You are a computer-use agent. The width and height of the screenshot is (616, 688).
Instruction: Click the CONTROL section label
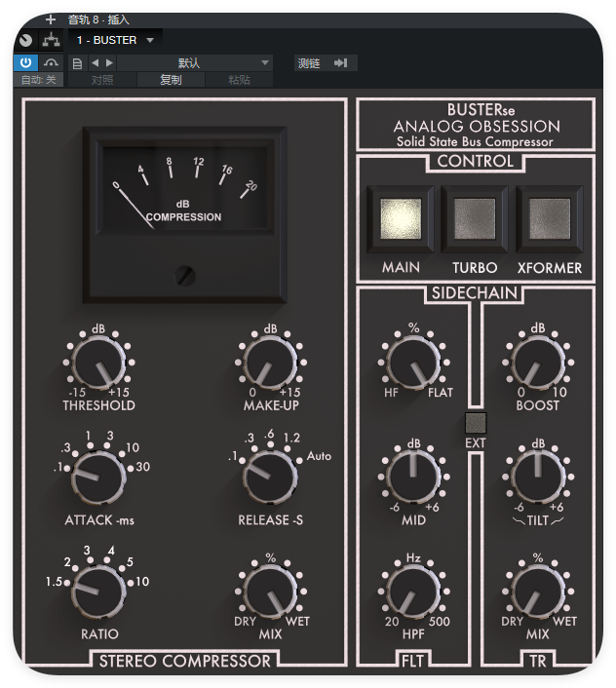click(476, 161)
